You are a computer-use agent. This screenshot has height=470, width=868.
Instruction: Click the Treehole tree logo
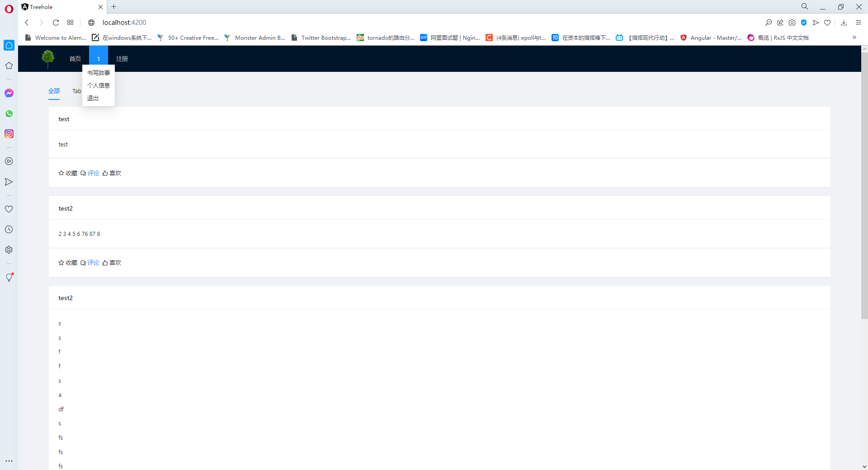click(48, 59)
